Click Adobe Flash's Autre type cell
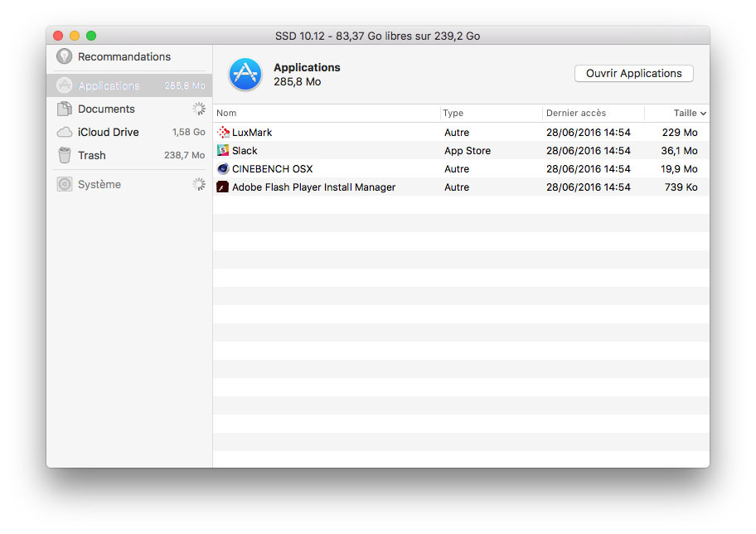 (x=457, y=187)
